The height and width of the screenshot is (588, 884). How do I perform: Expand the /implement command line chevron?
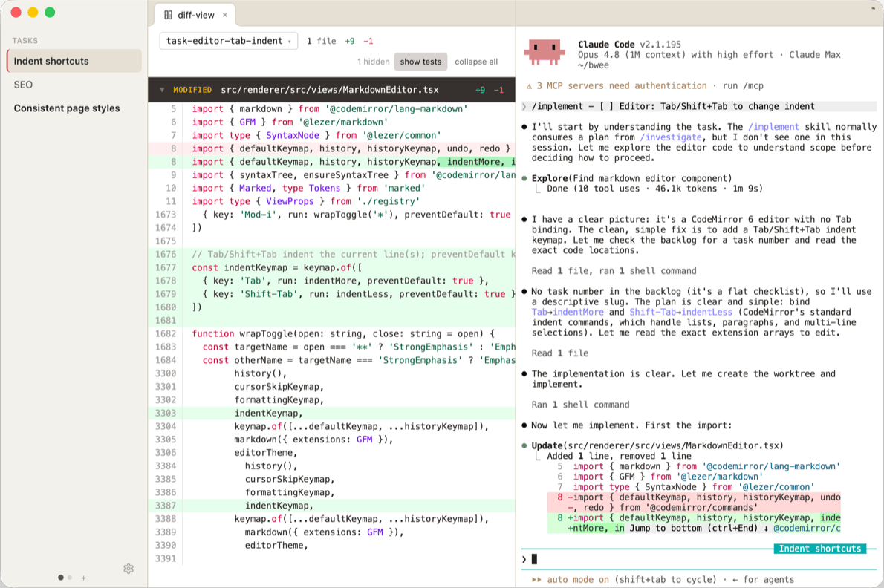coord(524,106)
